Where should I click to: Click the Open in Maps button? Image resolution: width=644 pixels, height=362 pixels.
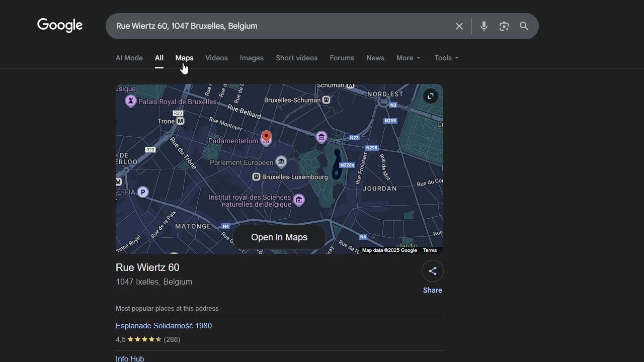[x=279, y=237]
